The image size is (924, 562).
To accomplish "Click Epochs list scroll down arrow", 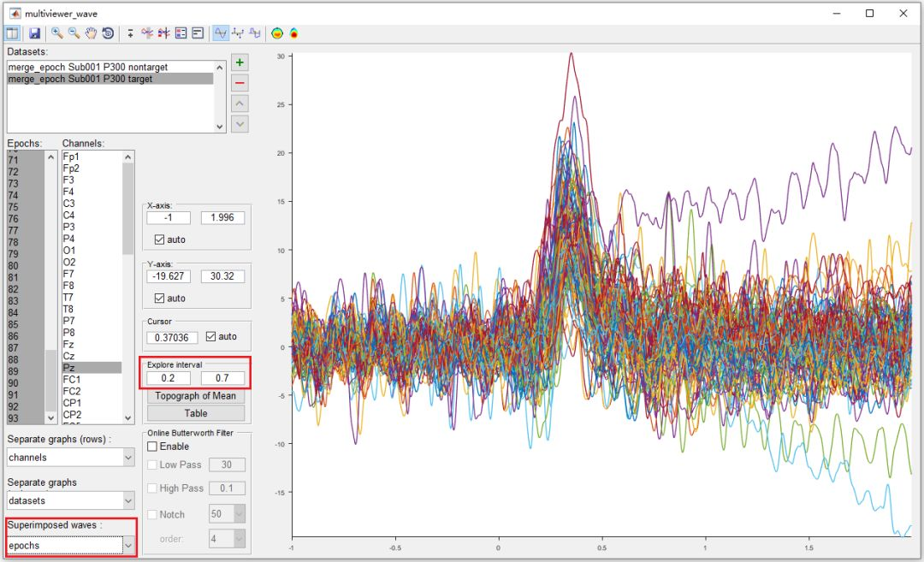I will (50, 417).
